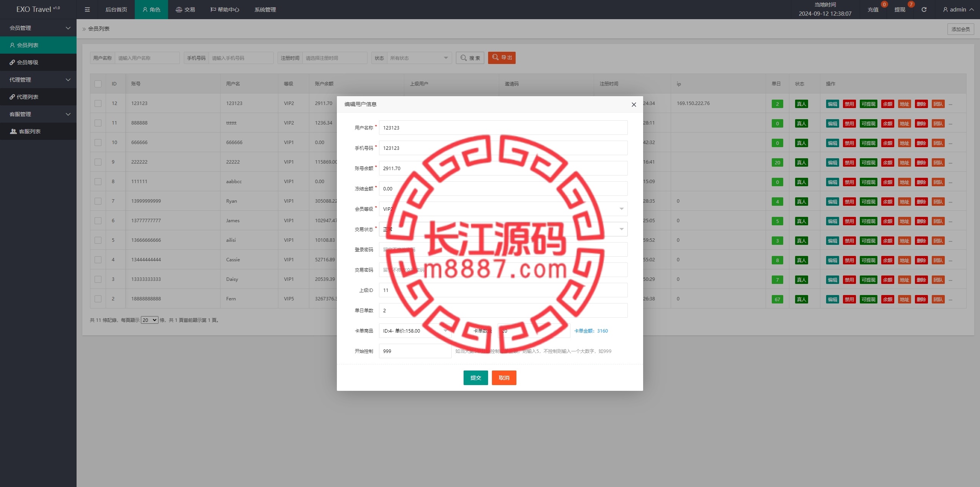This screenshot has height=487, width=980.
Task: Click the 冻结金额 field in dialog
Action: tap(503, 189)
